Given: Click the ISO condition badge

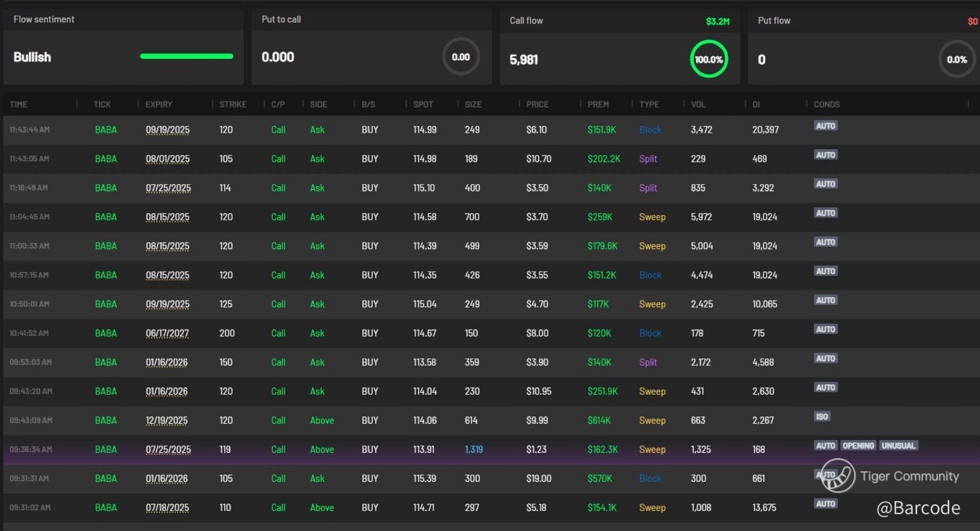Looking at the screenshot, I should click(822, 416).
